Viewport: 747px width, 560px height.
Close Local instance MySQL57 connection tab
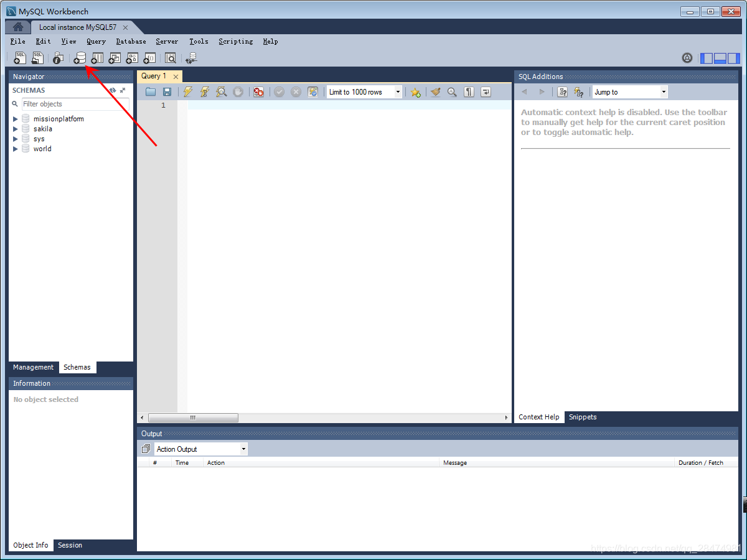[x=125, y=27]
